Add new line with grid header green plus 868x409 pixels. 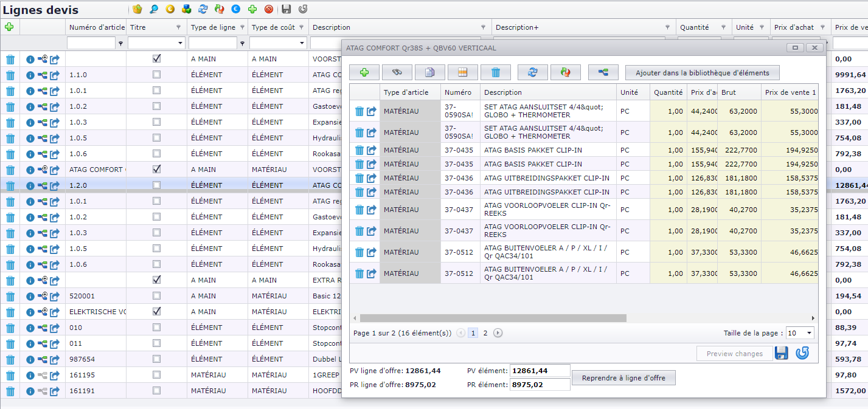(x=9, y=27)
